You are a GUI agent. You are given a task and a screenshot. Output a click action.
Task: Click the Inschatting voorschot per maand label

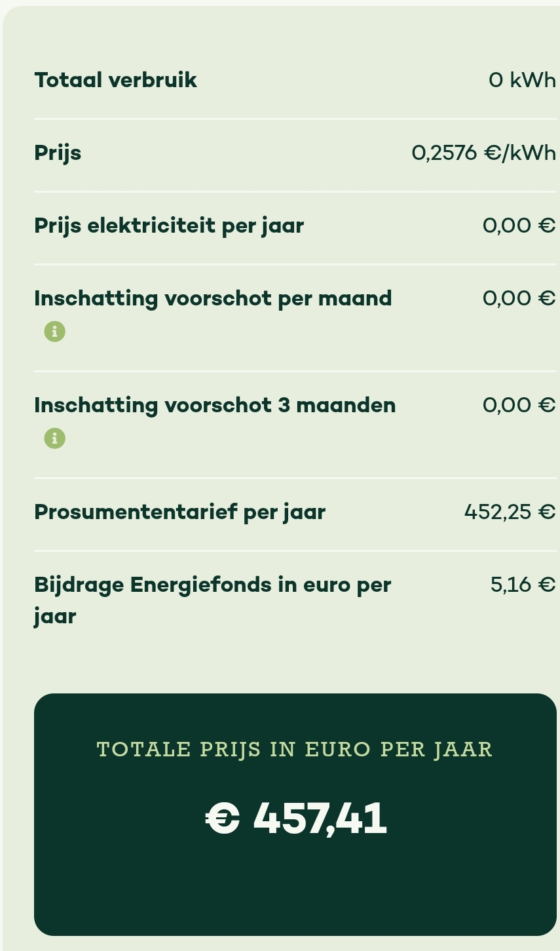tap(213, 298)
